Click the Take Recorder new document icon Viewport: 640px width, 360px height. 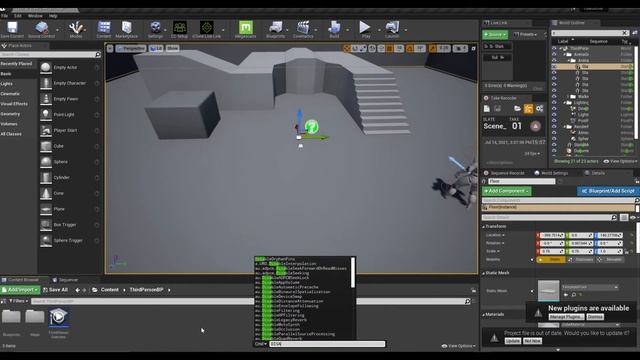coord(487,109)
